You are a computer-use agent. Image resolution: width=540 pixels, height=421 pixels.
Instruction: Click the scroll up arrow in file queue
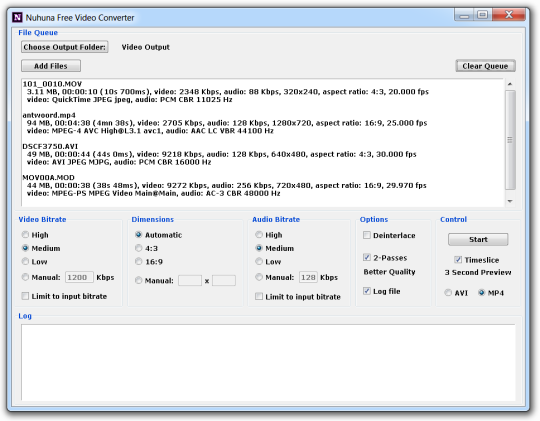click(510, 84)
